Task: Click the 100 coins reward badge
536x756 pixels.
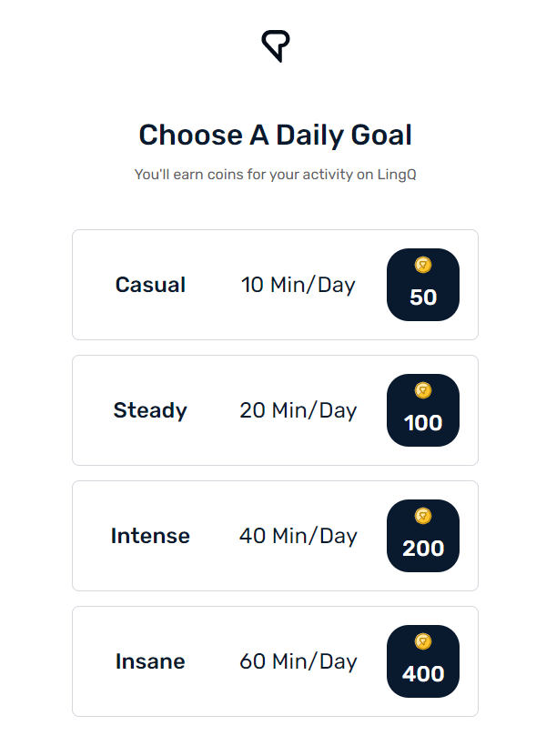Action: pos(423,410)
